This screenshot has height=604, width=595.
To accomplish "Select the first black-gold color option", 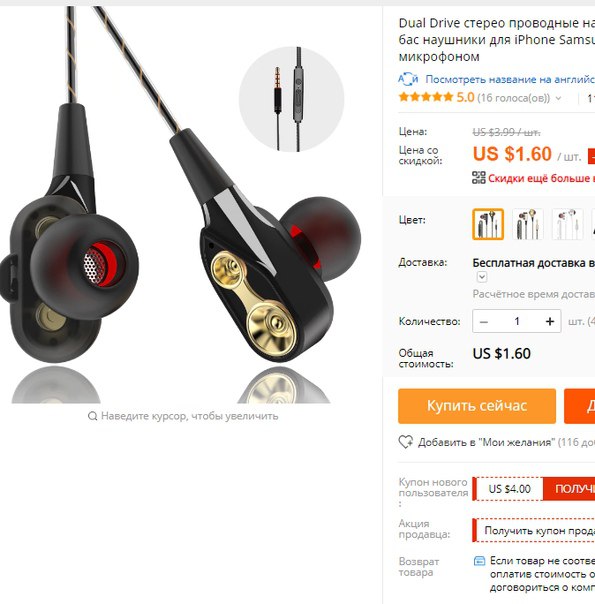I will (488, 224).
